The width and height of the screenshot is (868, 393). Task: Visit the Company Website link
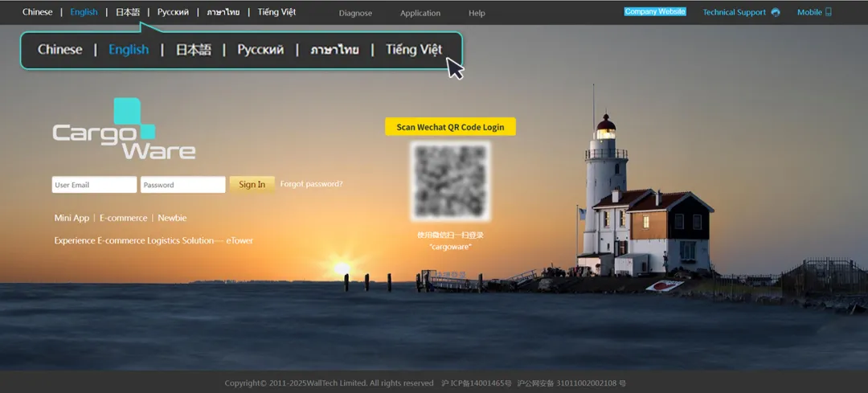pos(655,12)
